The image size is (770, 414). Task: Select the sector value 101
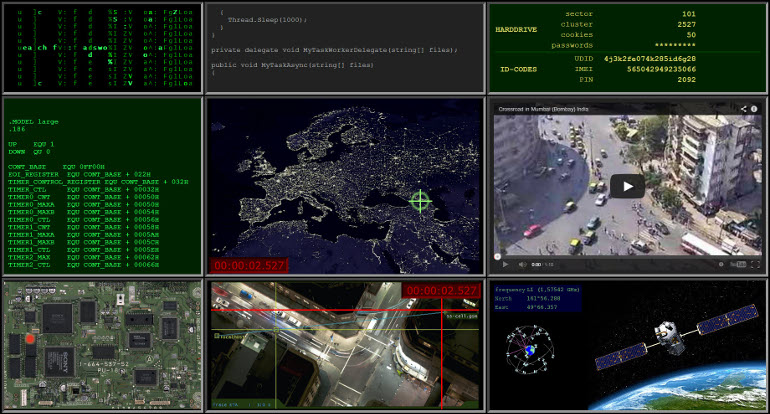(x=688, y=14)
